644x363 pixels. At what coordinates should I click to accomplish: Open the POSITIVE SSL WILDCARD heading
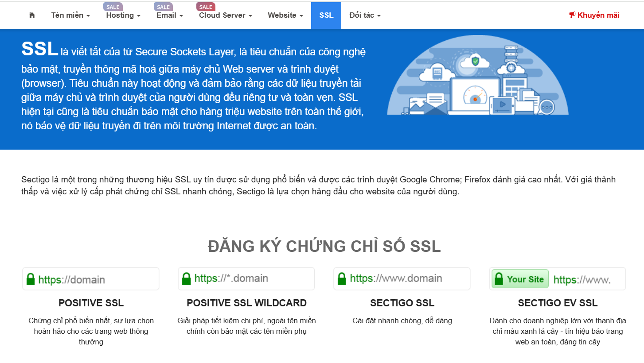point(247,303)
